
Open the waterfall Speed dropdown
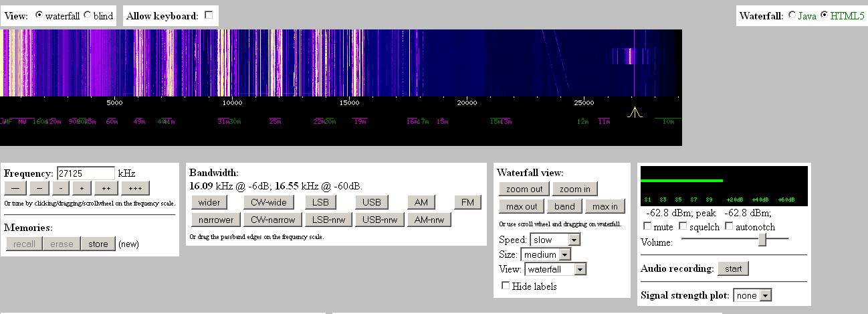tap(555, 240)
